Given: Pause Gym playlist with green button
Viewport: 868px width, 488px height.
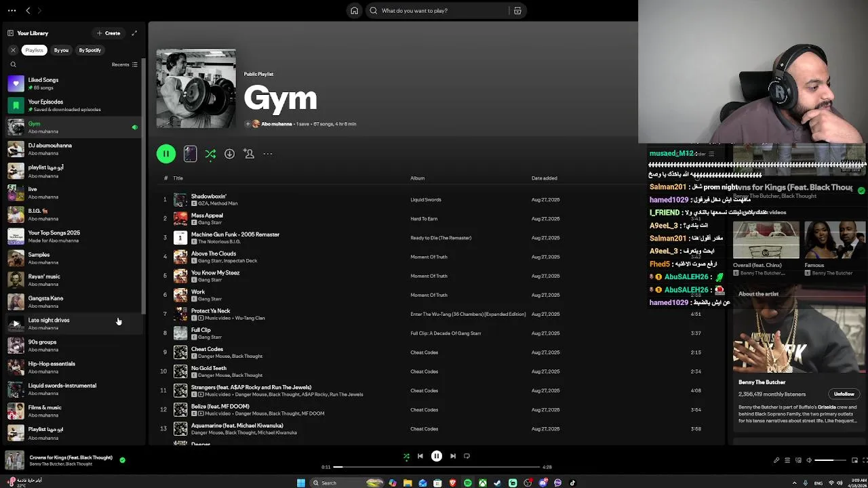Looking at the screenshot, I should (x=166, y=154).
